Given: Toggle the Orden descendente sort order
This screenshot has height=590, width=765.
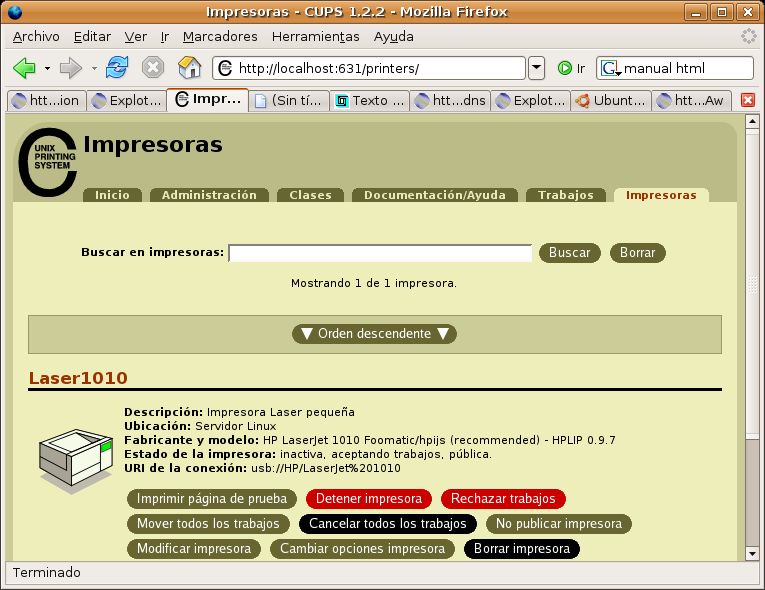Looking at the screenshot, I should 374,334.
